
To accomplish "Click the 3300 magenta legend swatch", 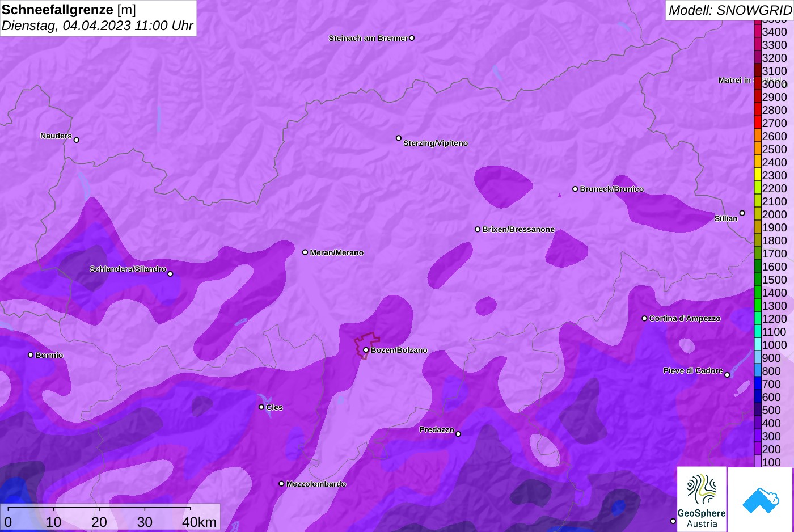I will point(758,45).
